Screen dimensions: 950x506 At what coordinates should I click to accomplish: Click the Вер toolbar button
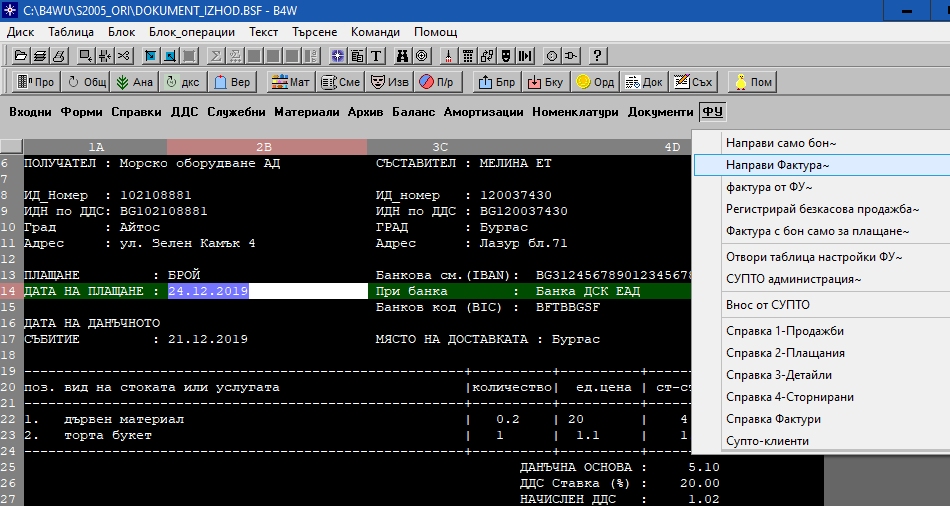click(233, 82)
